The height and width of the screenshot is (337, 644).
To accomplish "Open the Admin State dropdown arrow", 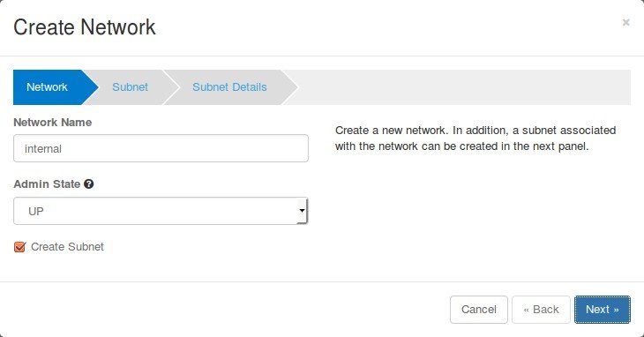I will [302, 211].
